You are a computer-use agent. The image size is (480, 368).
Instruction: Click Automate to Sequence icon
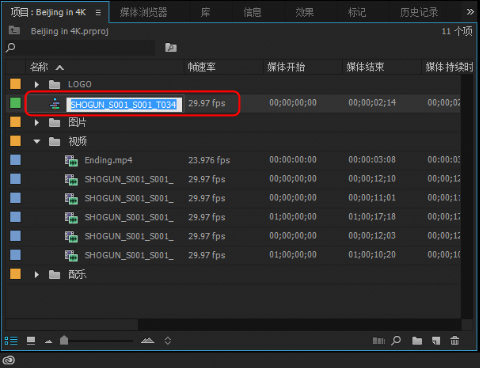(379, 341)
